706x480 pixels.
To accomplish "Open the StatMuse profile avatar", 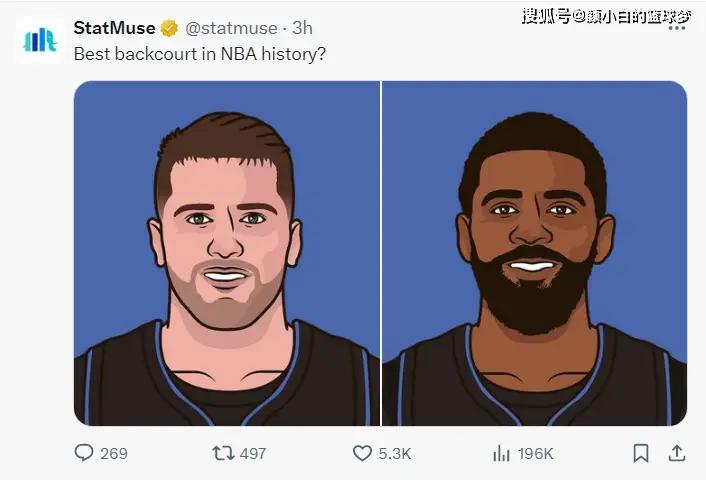I will point(40,40).
